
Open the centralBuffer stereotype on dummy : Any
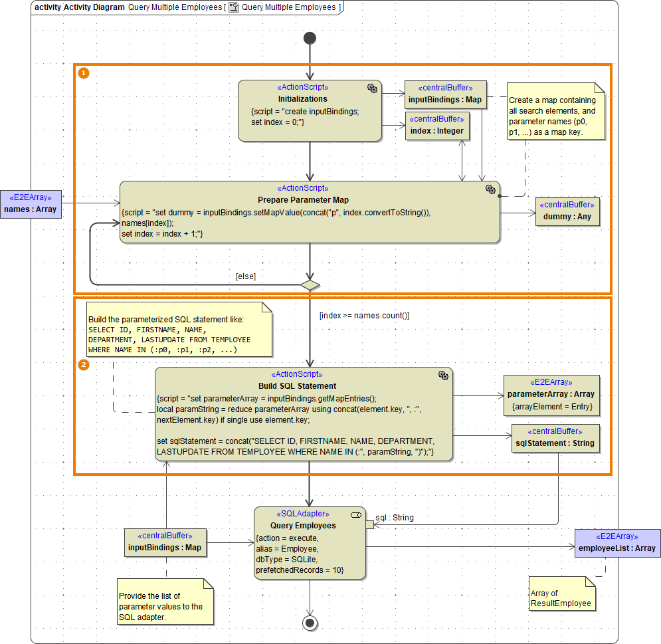(567, 204)
